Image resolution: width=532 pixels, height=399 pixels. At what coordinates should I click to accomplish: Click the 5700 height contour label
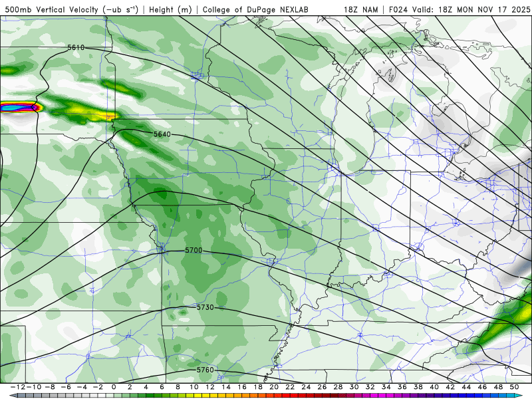194,251
